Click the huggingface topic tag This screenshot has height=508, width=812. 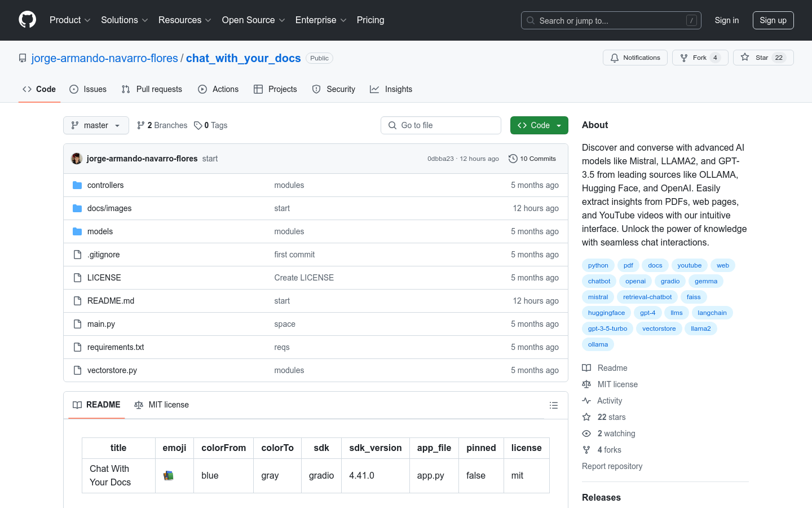[x=607, y=313]
